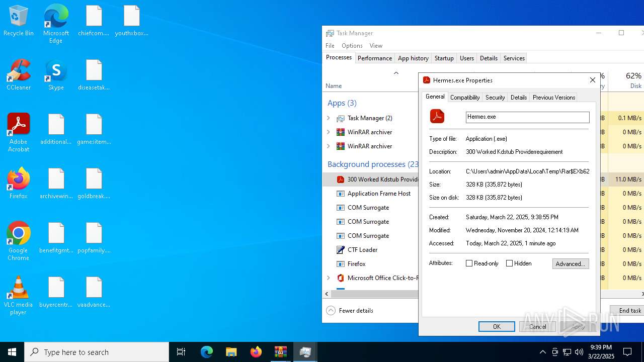
Task: Select the buyercentr file on the desktop
Action: (56, 293)
